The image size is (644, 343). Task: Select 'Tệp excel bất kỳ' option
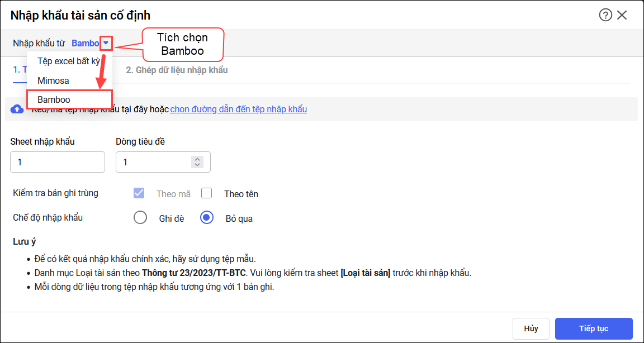pos(68,61)
